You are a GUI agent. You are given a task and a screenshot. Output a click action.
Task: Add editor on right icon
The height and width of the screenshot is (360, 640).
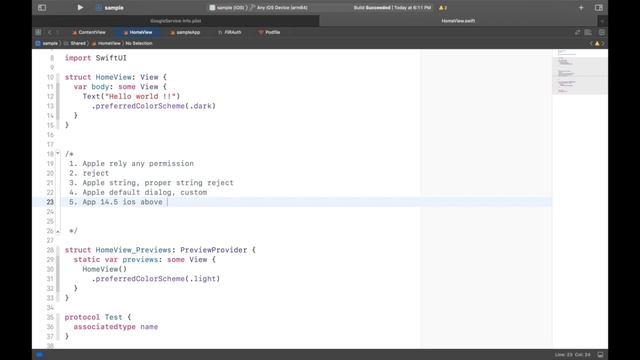pyautogui.click(x=602, y=32)
